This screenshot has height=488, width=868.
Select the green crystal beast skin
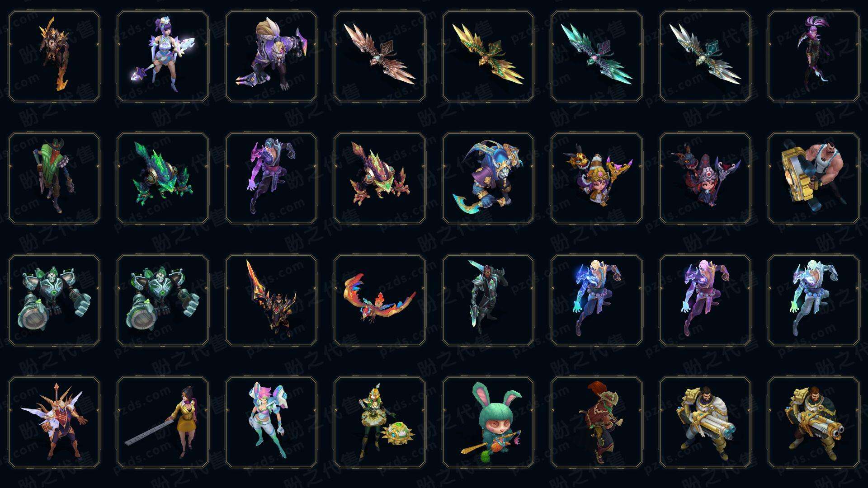pyautogui.click(x=163, y=178)
